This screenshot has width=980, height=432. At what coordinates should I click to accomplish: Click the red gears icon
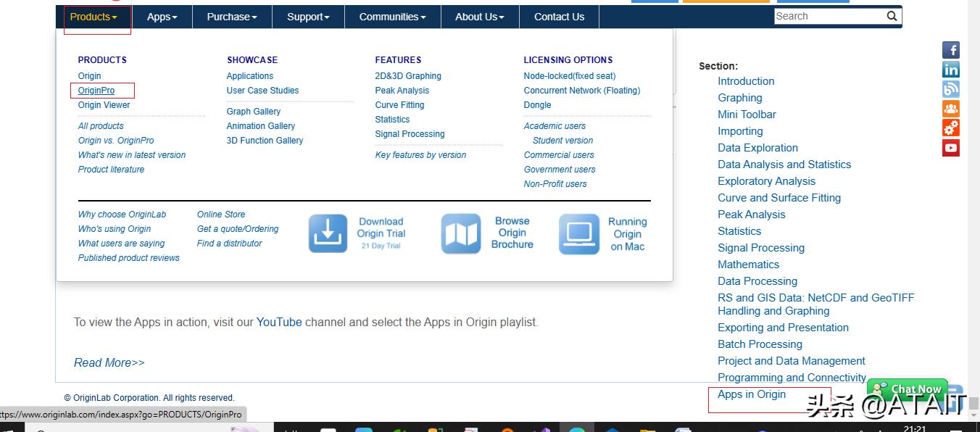point(951,128)
